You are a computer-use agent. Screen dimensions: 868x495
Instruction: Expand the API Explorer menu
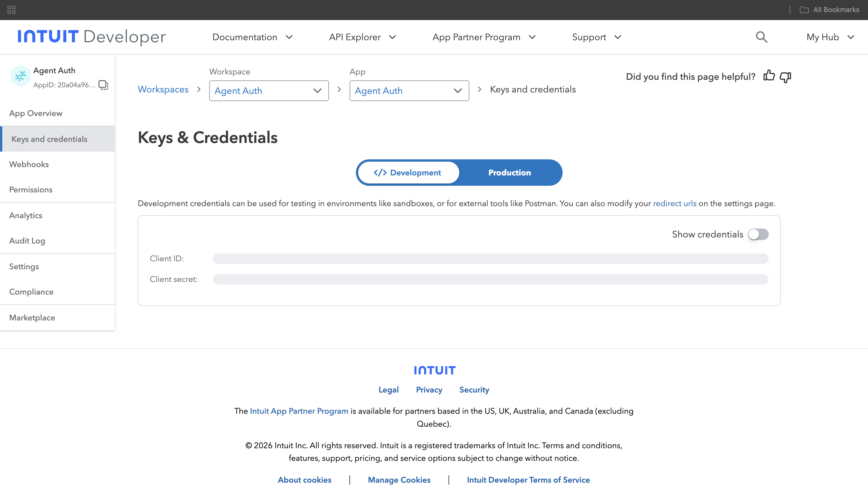[x=362, y=37]
